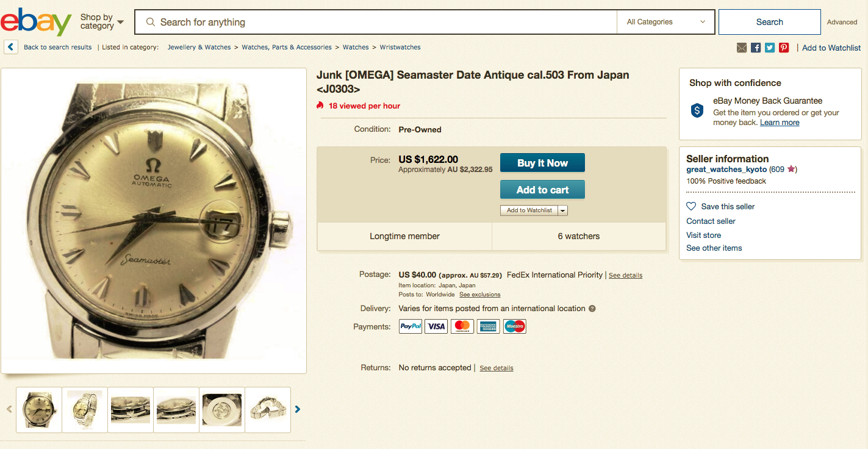Show next thumbnails with right arrow
Screen dimensions: 868x449
298,409
